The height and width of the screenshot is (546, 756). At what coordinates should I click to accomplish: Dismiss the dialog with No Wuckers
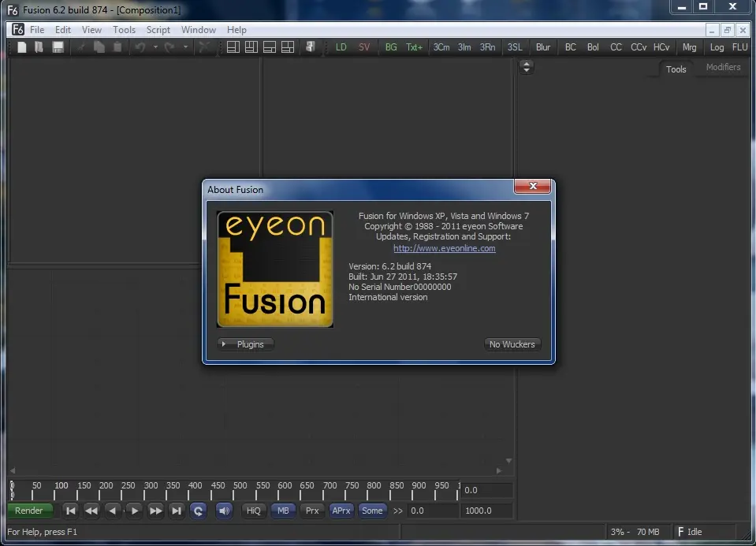point(512,344)
